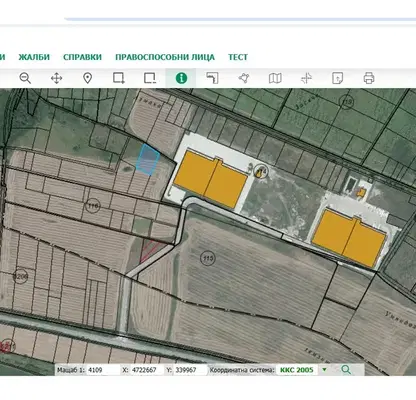Search coordinates with green magnifier button
This screenshot has width=416, height=400.
coord(346,370)
